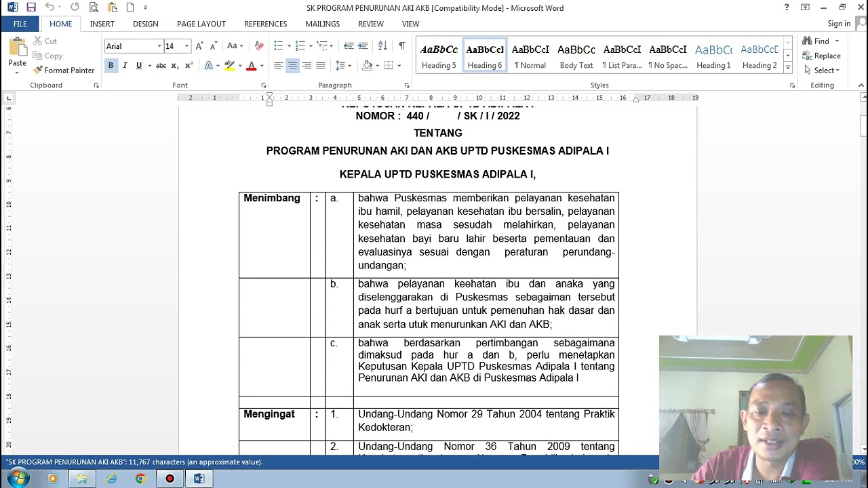
Task: Align text to the left
Action: point(279,66)
